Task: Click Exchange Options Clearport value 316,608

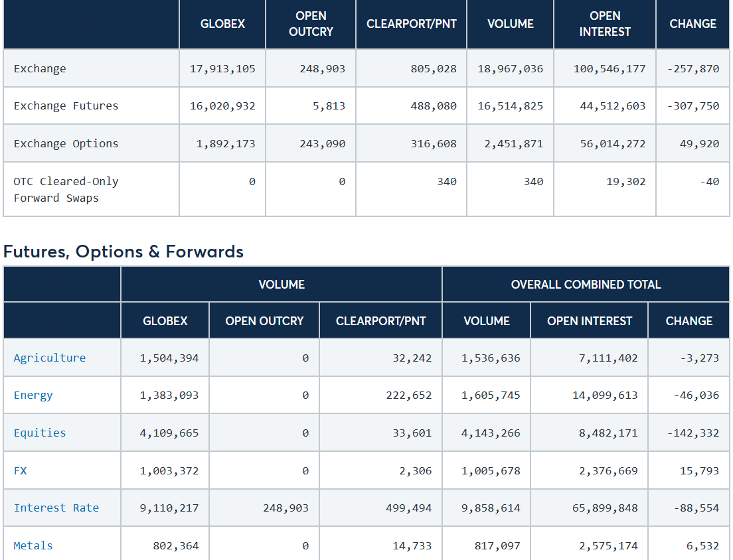Action: tap(434, 144)
